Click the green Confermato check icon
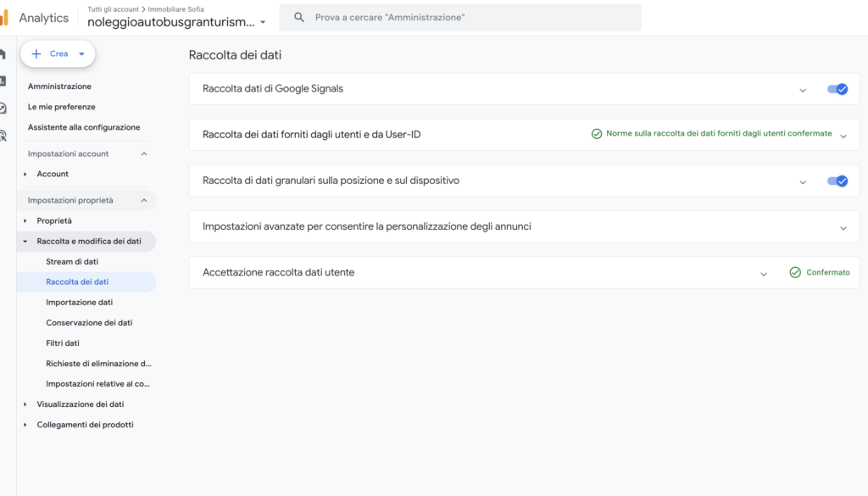Image resolution: width=868 pixels, height=496 pixels. (795, 273)
